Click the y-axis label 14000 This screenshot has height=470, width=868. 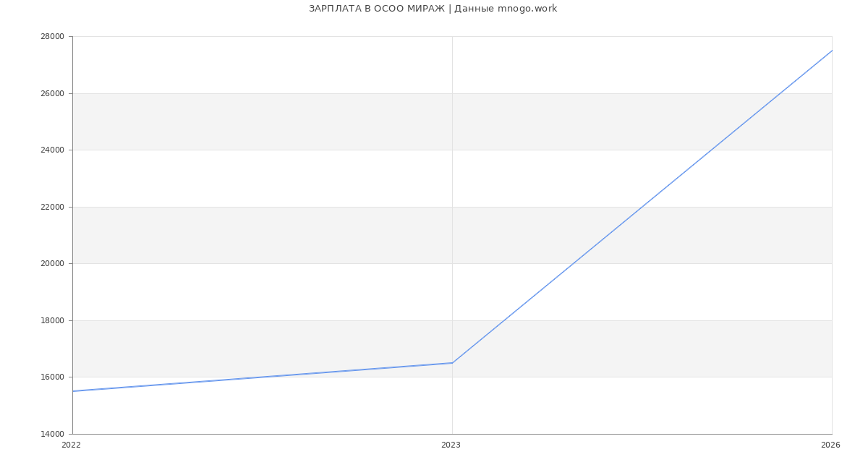pos(54,434)
